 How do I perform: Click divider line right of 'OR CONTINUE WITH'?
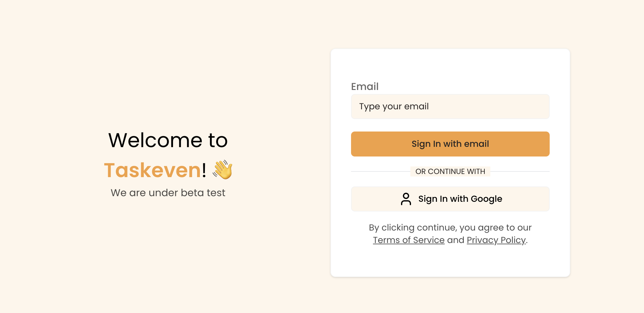click(x=520, y=171)
